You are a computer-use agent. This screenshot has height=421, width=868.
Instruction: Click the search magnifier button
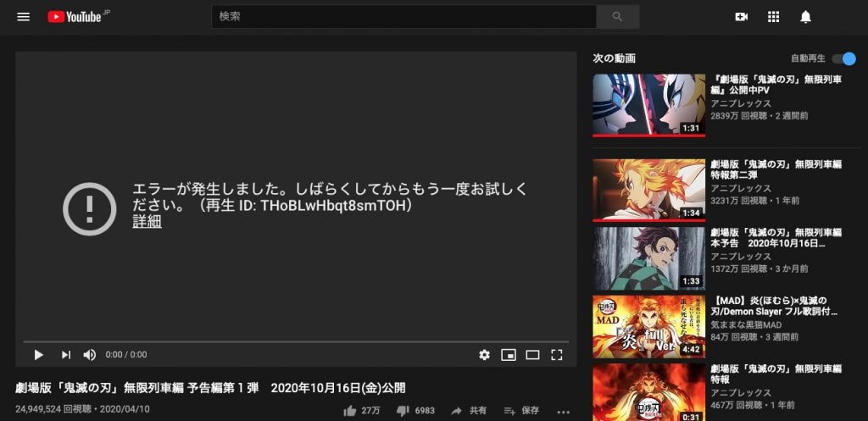click(616, 17)
